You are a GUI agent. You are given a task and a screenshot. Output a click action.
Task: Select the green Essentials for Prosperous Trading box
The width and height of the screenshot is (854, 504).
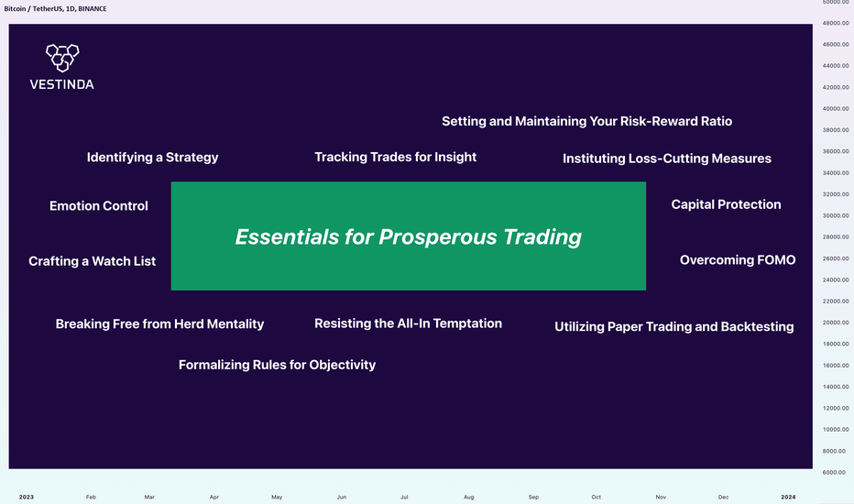409,236
